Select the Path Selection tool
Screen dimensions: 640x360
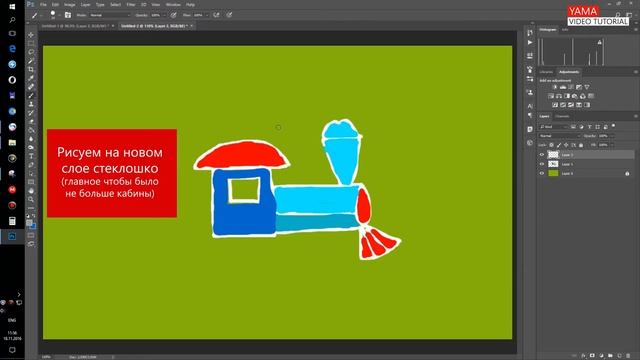tap(31, 173)
